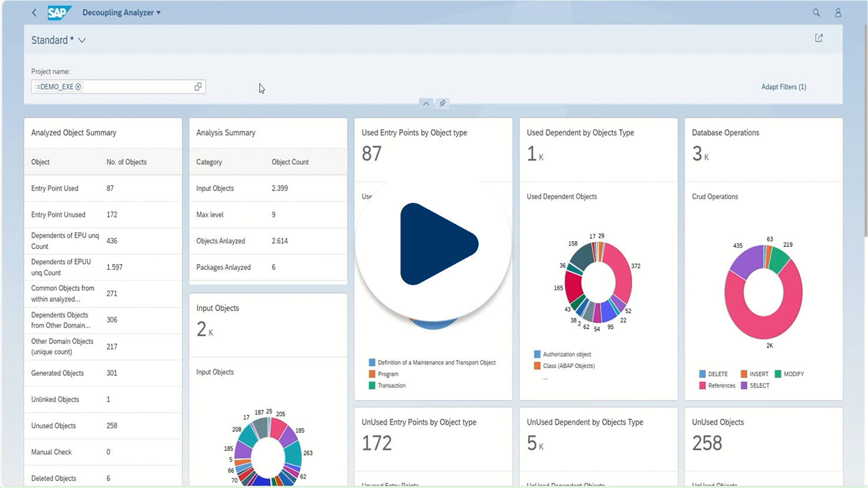868x488 pixels.
Task: Go back with the header arrow
Action: coord(34,12)
